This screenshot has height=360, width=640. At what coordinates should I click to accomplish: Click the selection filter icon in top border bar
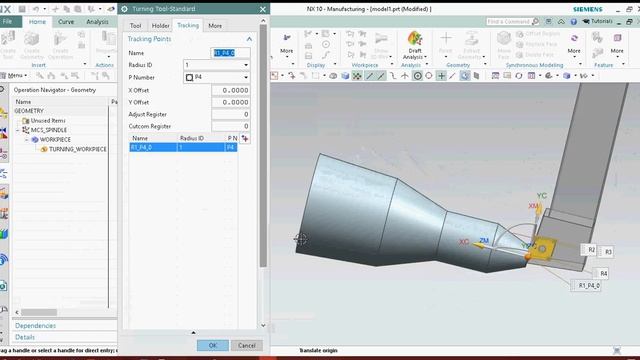274,76
